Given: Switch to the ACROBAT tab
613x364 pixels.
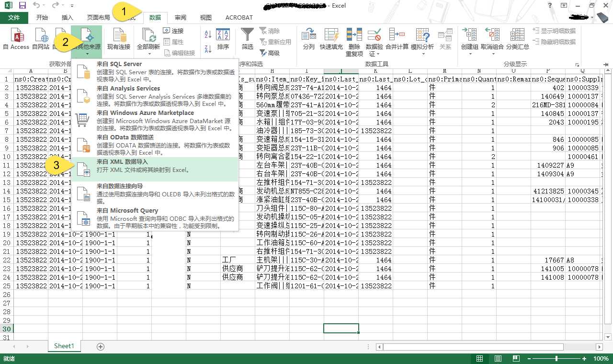Looking at the screenshot, I should (x=238, y=18).
